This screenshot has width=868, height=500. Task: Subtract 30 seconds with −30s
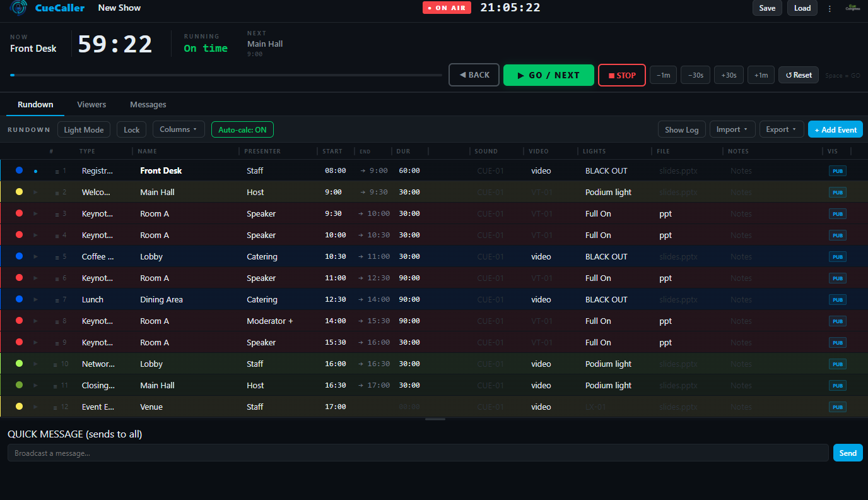[695, 75]
